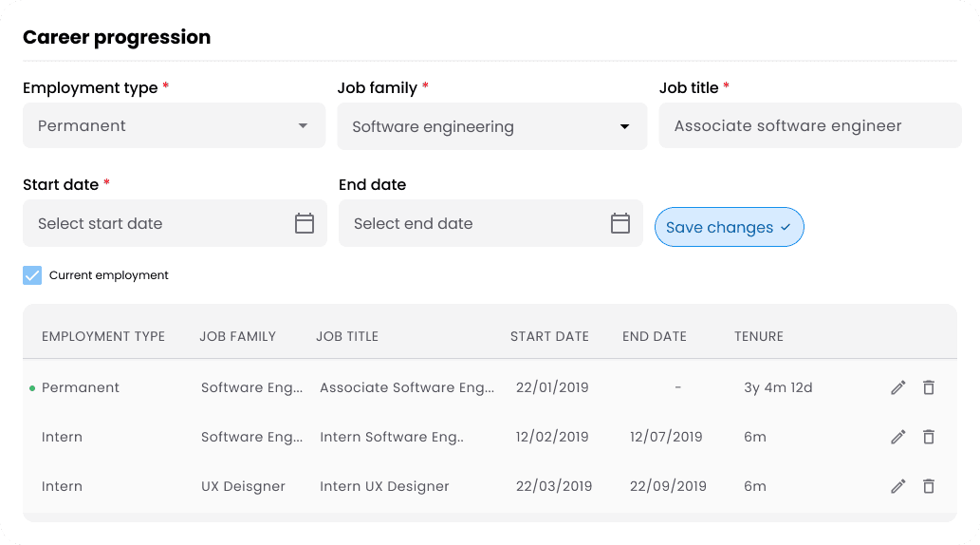Click the 22/03/2019 start date cell
Viewport: 980px width, 545px height.
point(554,486)
